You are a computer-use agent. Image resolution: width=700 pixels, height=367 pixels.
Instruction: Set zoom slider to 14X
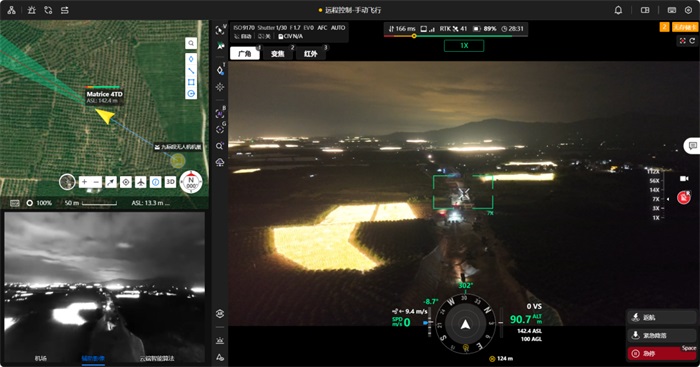(655, 190)
